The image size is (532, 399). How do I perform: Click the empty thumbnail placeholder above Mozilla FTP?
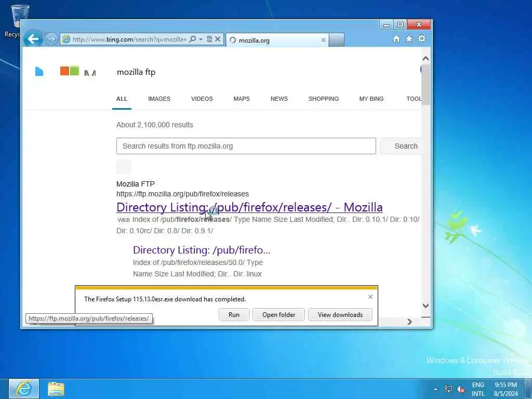(x=124, y=167)
